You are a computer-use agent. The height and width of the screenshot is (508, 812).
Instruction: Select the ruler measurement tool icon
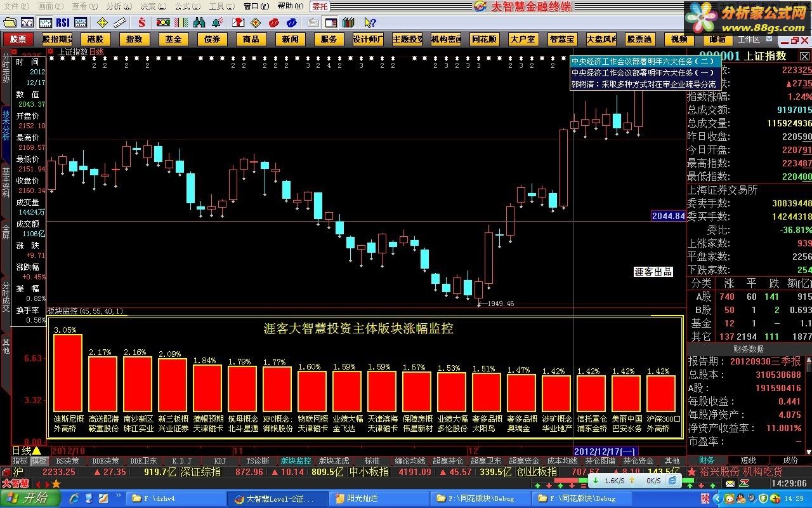point(121,23)
